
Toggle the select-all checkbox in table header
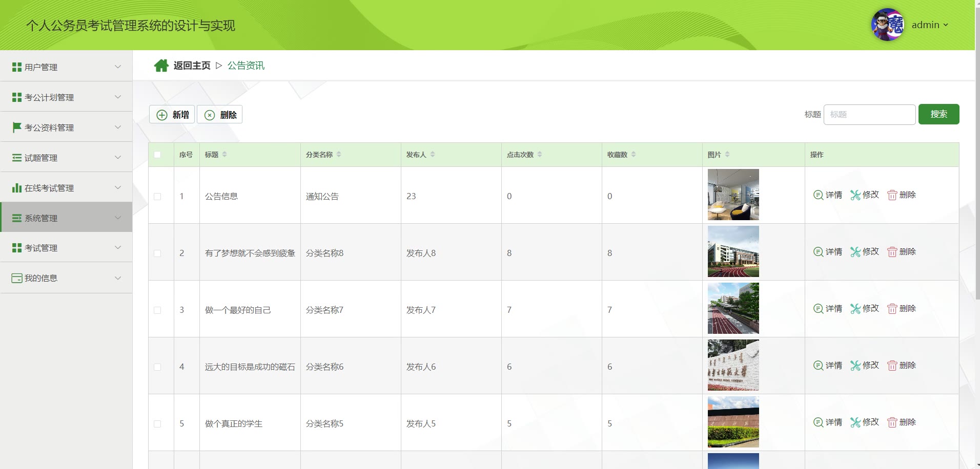157,155
